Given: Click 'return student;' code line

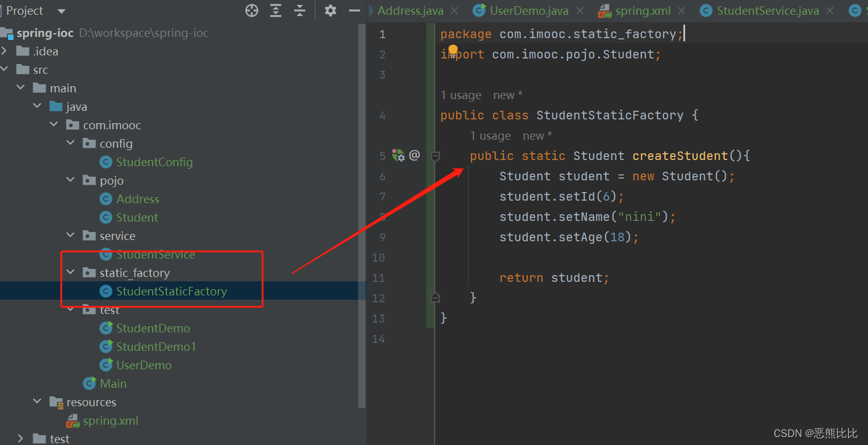Looking at the screenshot, I should point(554,278).
